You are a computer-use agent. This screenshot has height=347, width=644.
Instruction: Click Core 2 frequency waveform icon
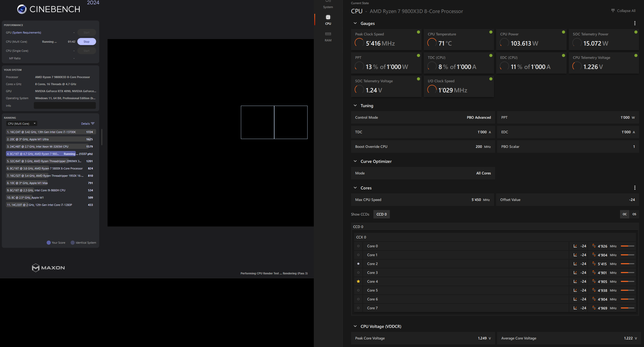click(594, 264)
